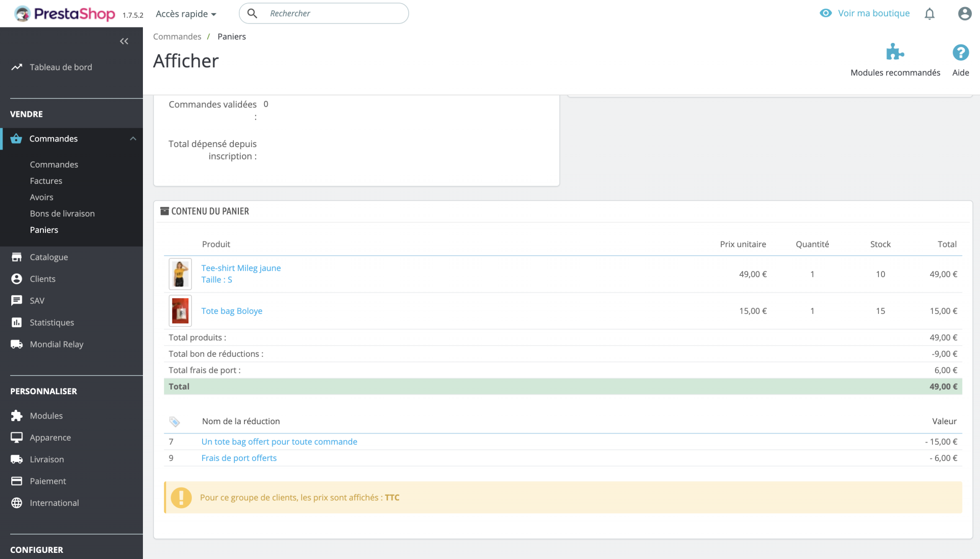Open the notifications bell icon
The width and height of the screenshot is (980, 559).
click(929, 14)
